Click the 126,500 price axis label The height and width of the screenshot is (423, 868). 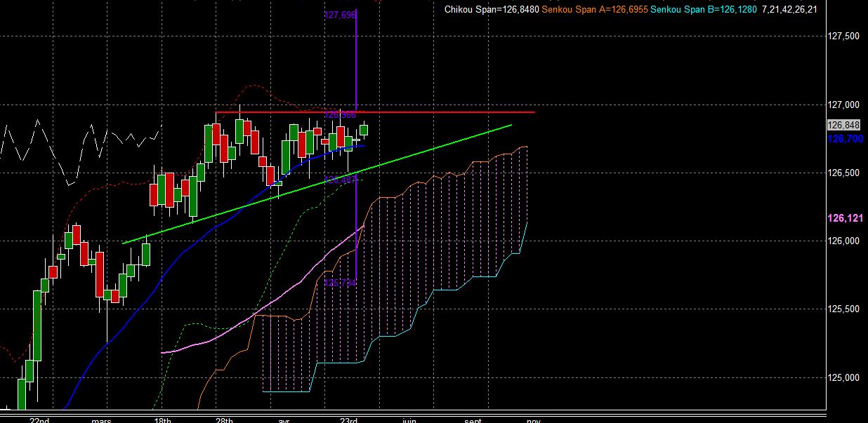click(844, 173)
